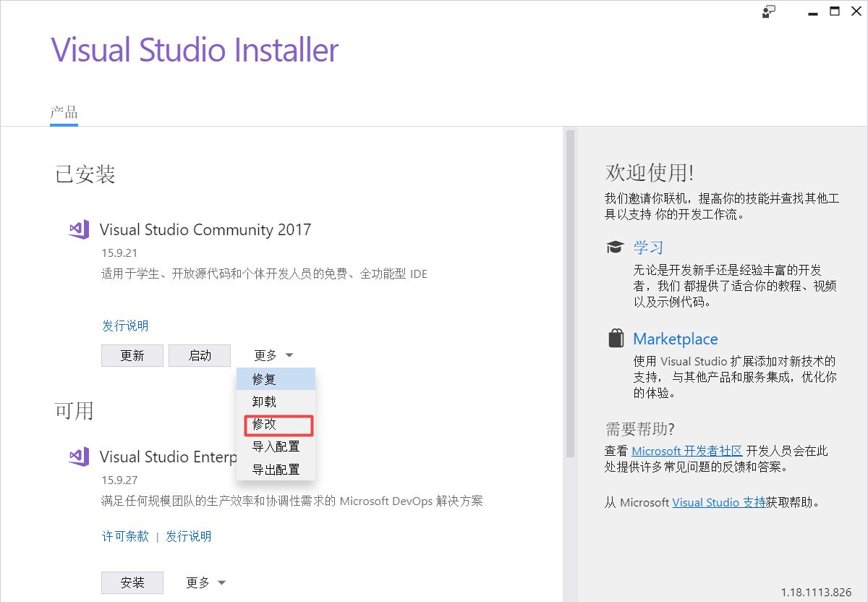868x602 pixels.
Task: Select the highlighted 修改 menu option
Action: [264, 425]
